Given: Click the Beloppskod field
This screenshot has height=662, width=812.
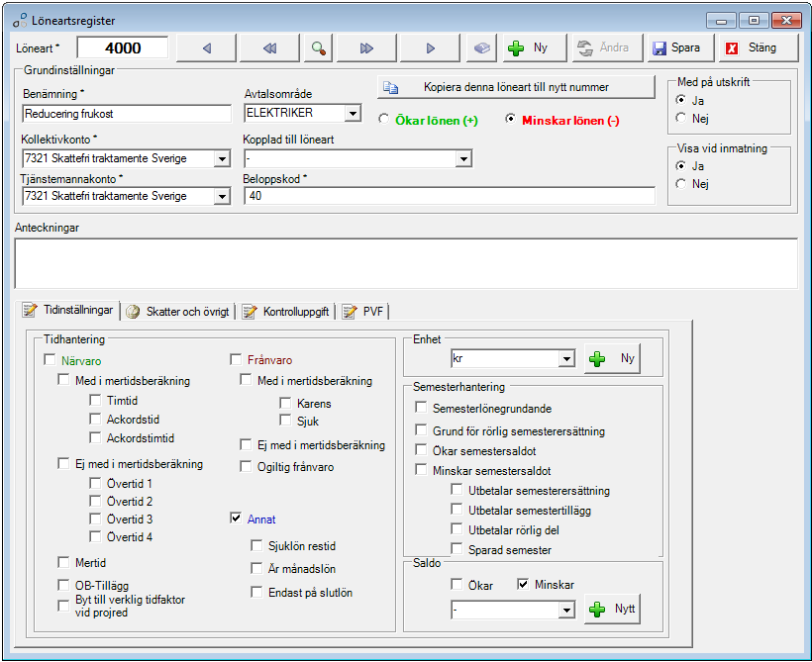Looking at the screenshot, I should tap(449, 196).
